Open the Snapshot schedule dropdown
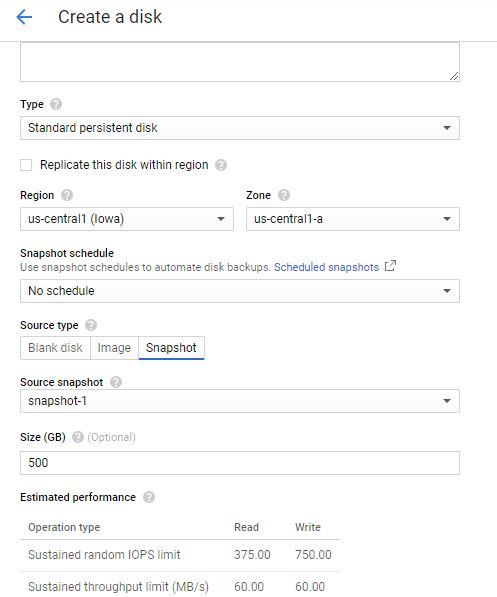The width and height of the screenshot is (497, 597). 240,291
